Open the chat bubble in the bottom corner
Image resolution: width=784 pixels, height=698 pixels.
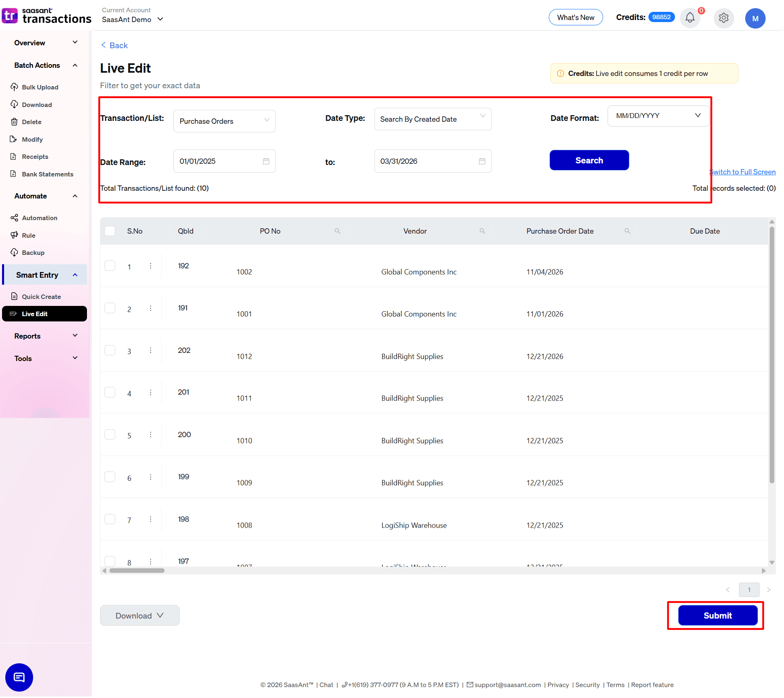[x=19, y=677]
